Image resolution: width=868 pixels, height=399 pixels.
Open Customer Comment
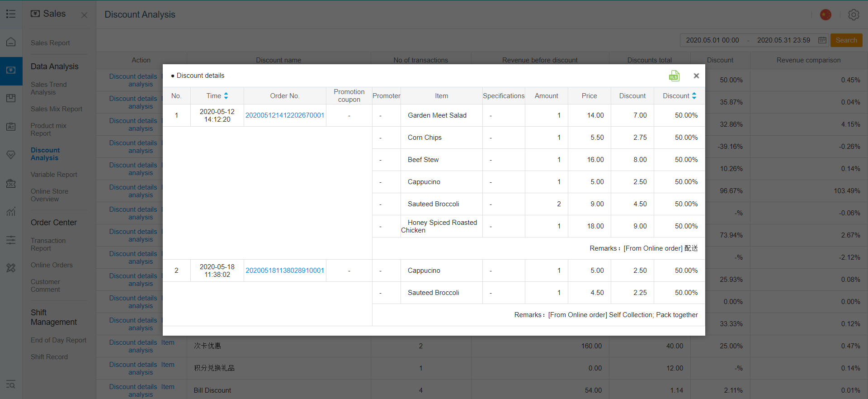[45, 285]
